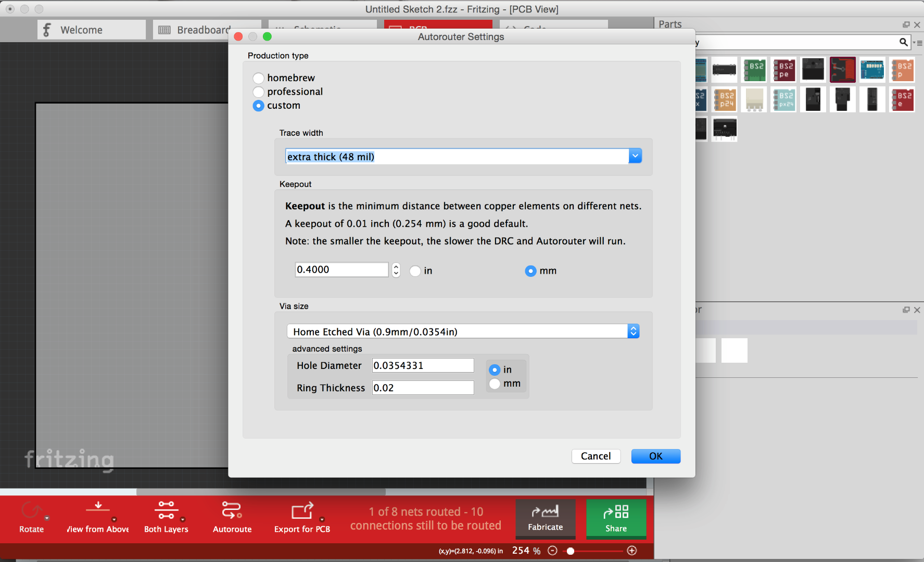The height and width of the screenshot is (562, 924).
Task: Select the tan BS2 p24 part
Action: tap(725, 99)
